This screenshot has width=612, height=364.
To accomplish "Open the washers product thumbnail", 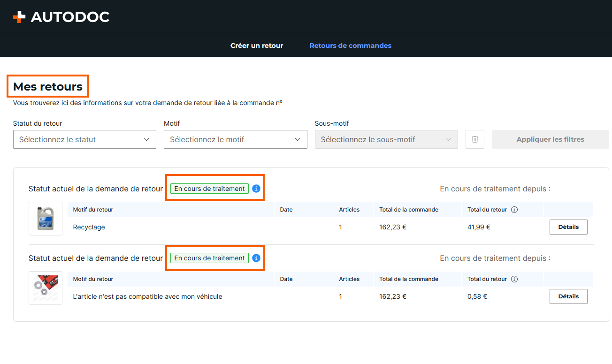I will pyautogui.click(x=46, y=288).
